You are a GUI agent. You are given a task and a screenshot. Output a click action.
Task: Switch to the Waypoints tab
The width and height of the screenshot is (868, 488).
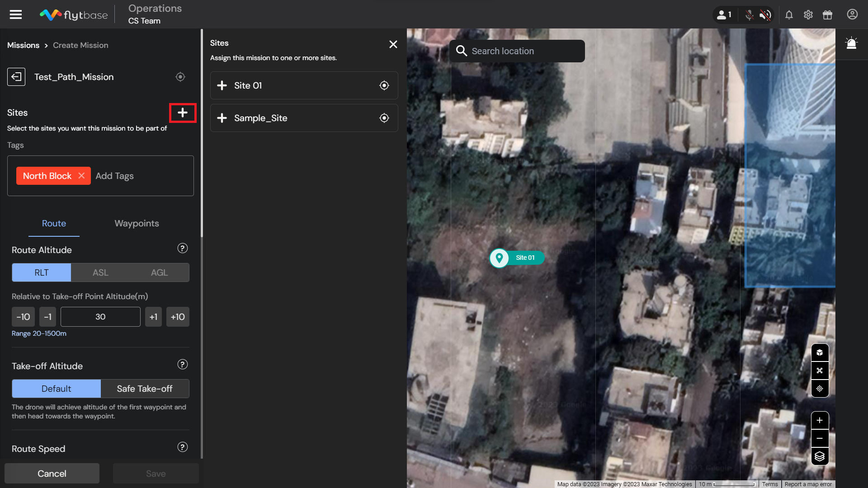137,223
